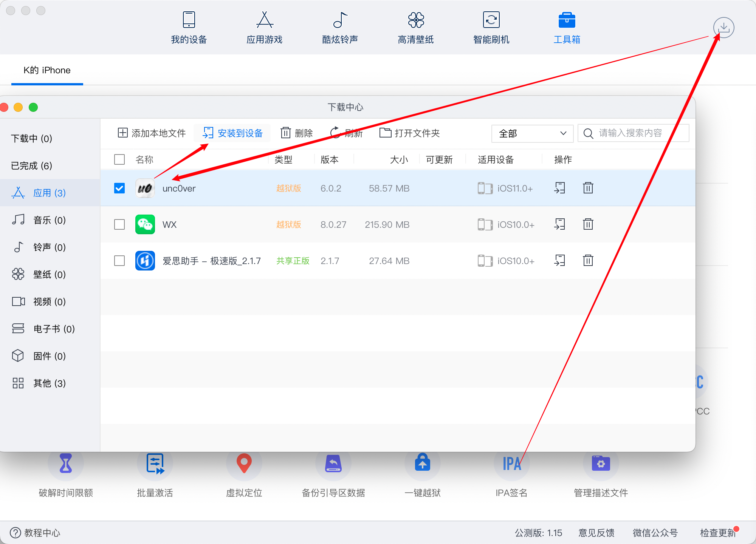This screenshot has width=756, height=544.
Task: Click the 215.90 MB size cell
Action: point(387,224)
